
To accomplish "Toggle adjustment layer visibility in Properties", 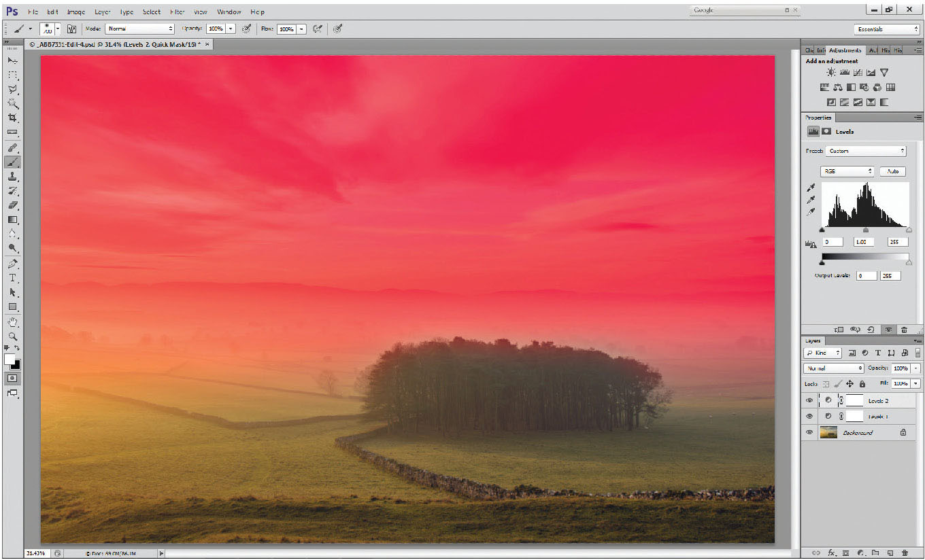I will [888, 330].
